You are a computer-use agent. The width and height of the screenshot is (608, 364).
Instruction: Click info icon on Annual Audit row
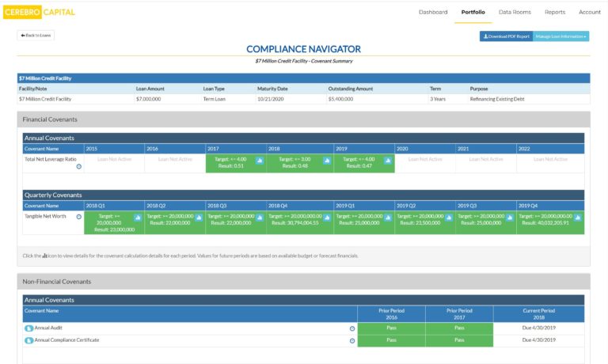click(352, 328)
